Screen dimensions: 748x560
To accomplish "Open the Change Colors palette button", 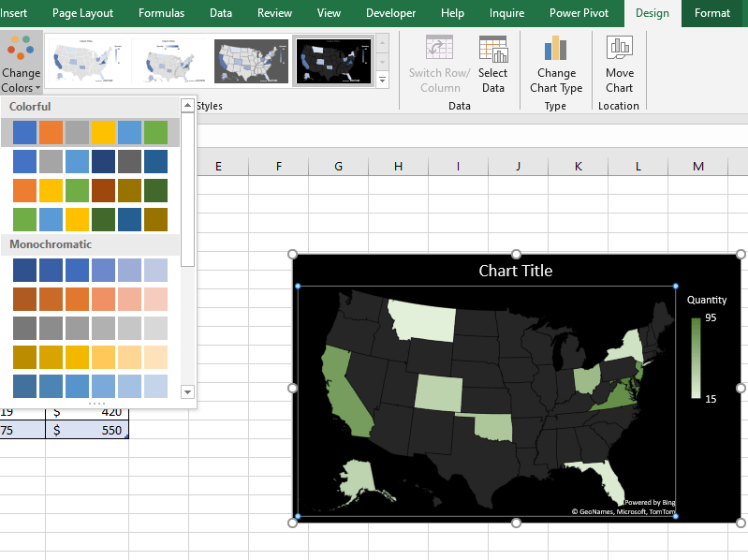I will click(x=21, y=63).
